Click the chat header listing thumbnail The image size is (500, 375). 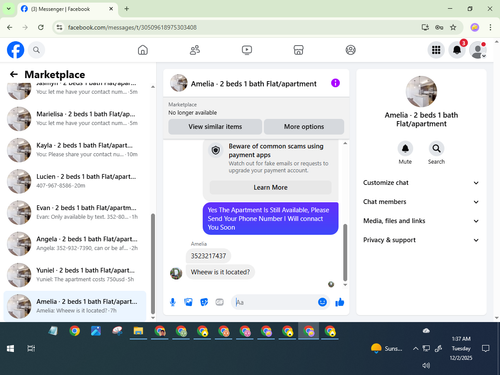point(179,83)
